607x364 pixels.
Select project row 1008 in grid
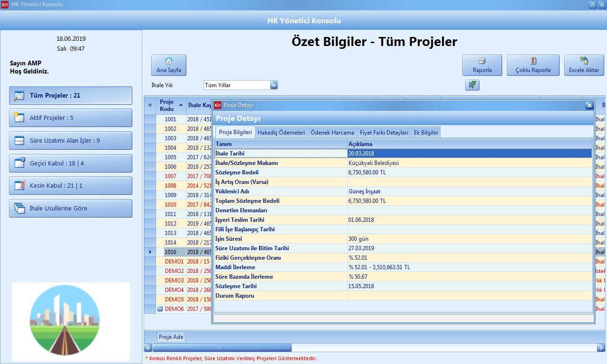click(170, 186)
